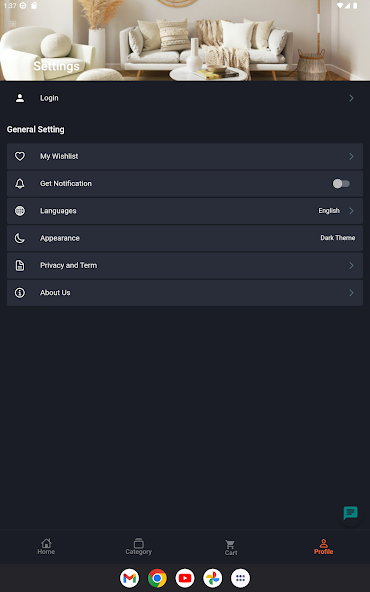Open the Gmail app in the dock

coord(130,578)
